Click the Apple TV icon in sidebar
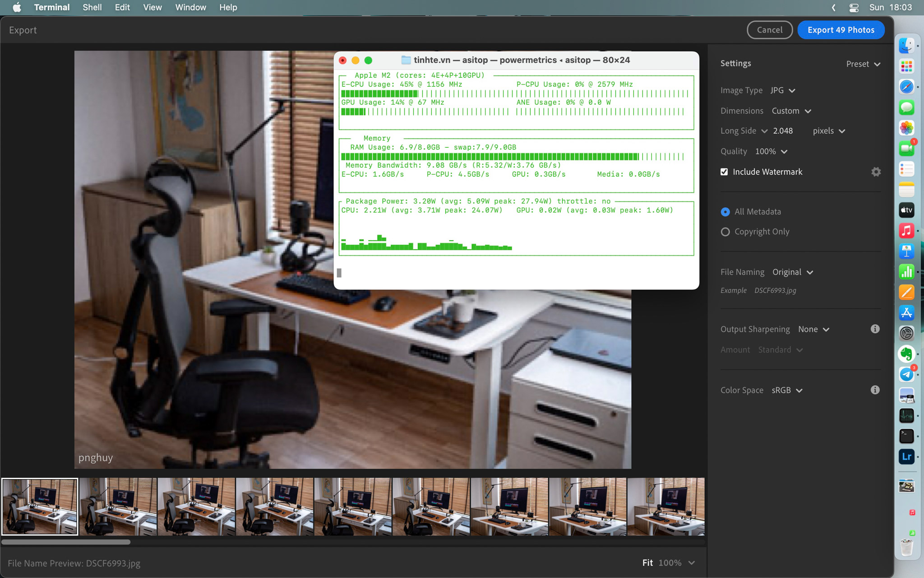Image resolution: width=924 pixels, height=578 pixels. point(906,209)
